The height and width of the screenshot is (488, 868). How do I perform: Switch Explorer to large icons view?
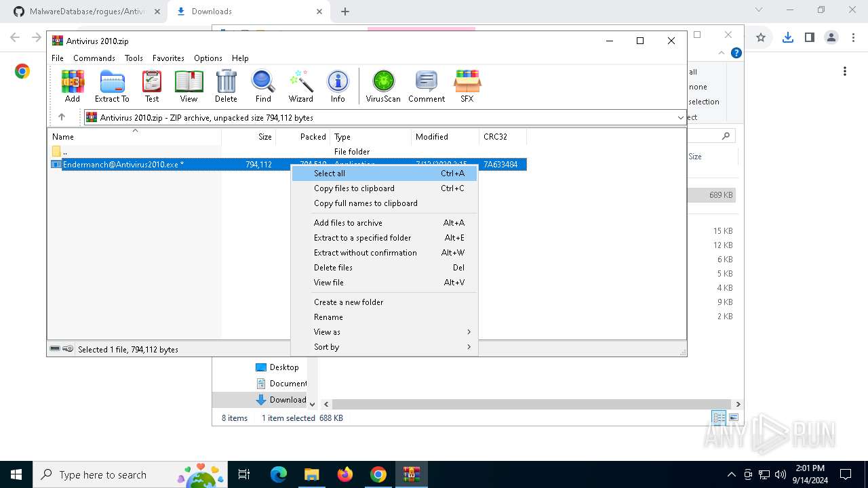point(734,418)
